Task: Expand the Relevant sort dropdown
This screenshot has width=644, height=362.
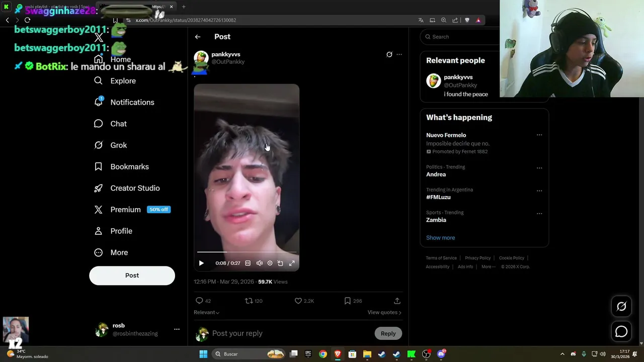Action: [206, 312]
